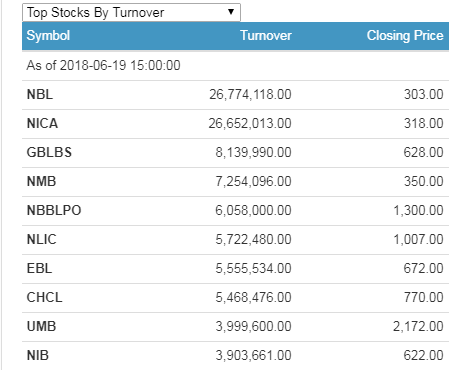Open the GBLBS stock symbol link

click(x=49, y=152)
